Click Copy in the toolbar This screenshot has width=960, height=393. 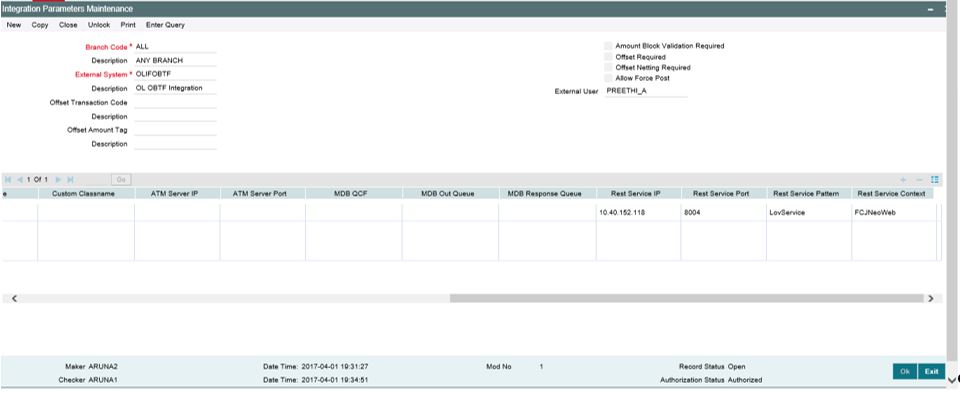pyautogui.click(x=40, y=25)
